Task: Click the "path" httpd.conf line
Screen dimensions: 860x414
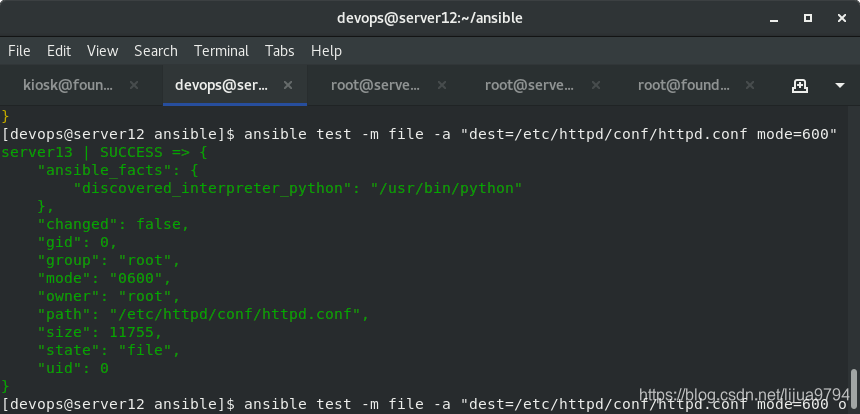Action: pos(203,314)
